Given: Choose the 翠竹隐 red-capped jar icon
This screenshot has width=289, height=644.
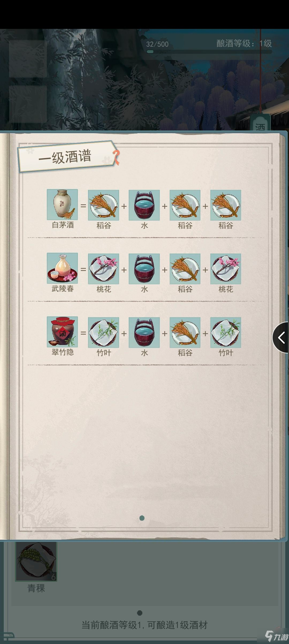Looking at the screenshot, I should pos(62,332).
